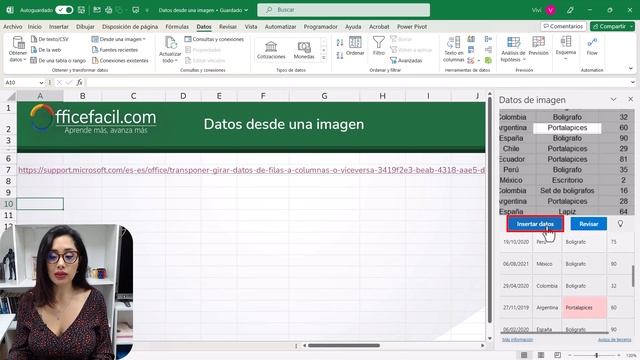This screenshot has height=360, width=640.
Task: Select the Monedas data type
Action: [304, 50]
